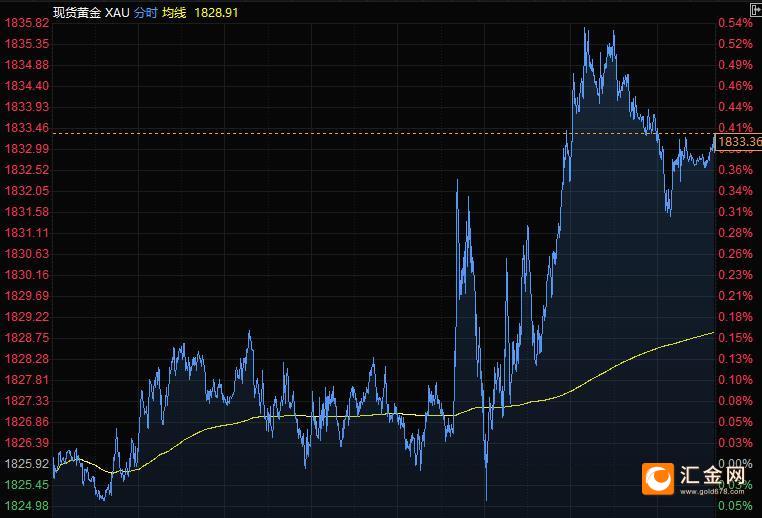Image resolution: width=762 pixels, height=518 pixels.
Task: Click the 0.03% percentage axis label
Action: [735, 443]
